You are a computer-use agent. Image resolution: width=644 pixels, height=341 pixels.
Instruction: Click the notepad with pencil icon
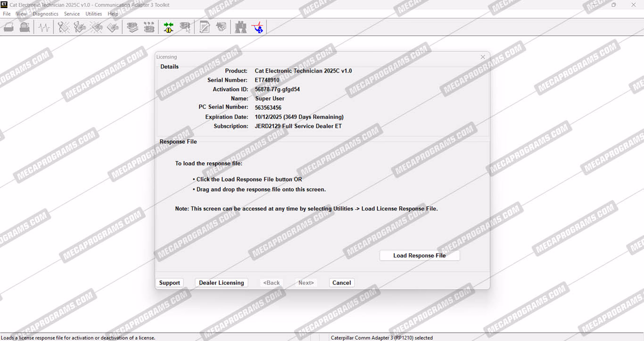point(205,28)
